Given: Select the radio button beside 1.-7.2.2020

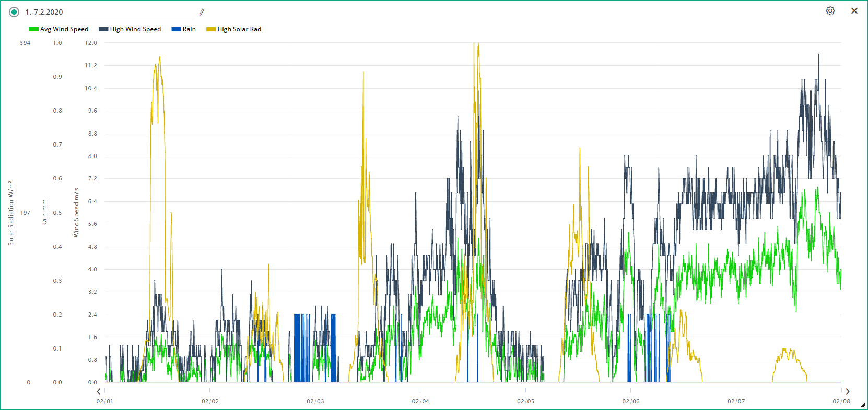Looking at the screenshot, I should click(14, 12).
